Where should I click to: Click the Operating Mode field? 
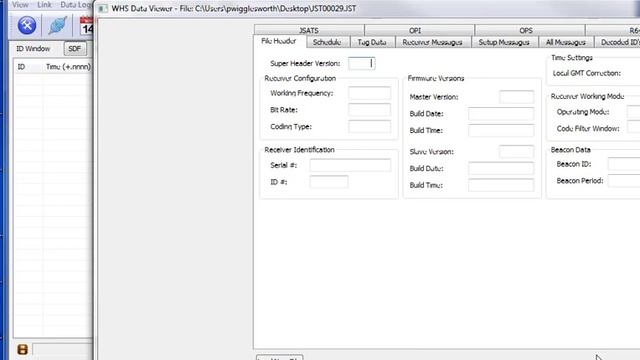(633, 111)
